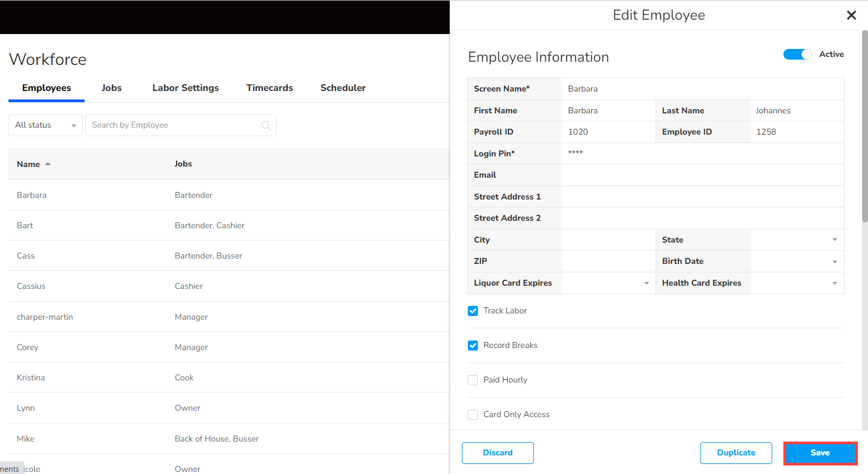Screen dimensions: 868x474
Task: Close the Edit Employee panel
Action: [851, 15]
